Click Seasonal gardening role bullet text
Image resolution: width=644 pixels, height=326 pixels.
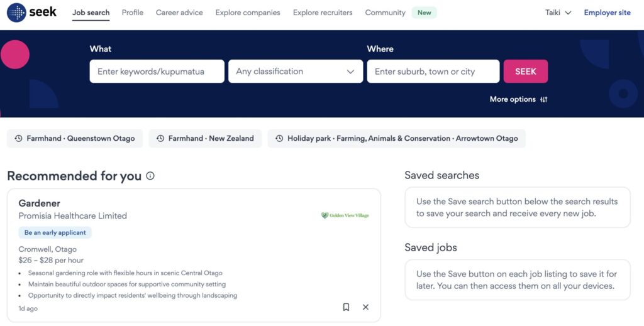click(x=125, y=273)
